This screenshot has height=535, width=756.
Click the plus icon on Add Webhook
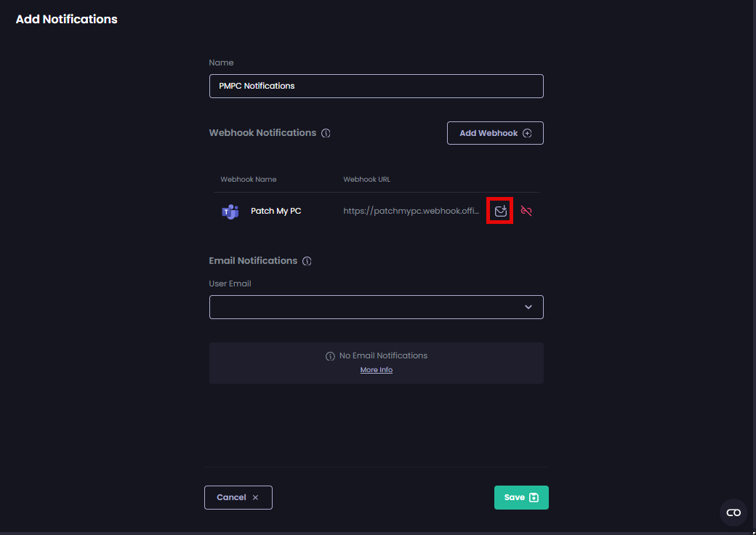click(x=527, y=134)
